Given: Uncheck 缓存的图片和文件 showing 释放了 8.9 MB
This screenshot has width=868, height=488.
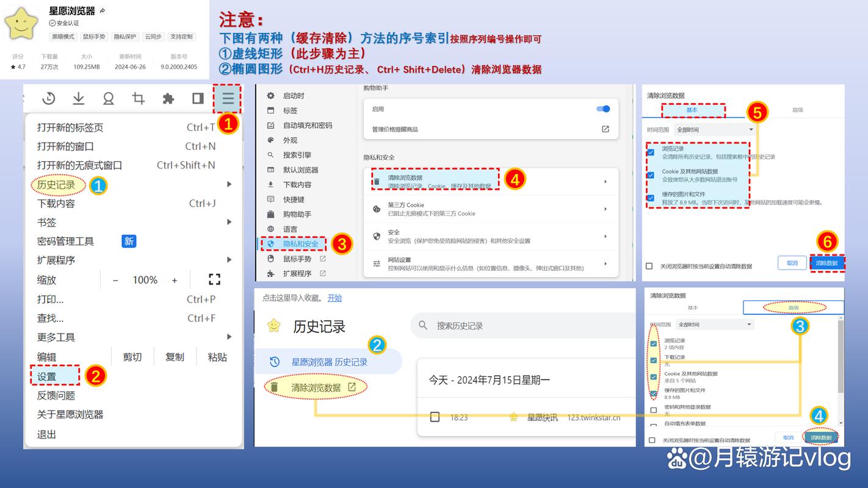Looking at the screenshot, I should click(x=651, y=198).
